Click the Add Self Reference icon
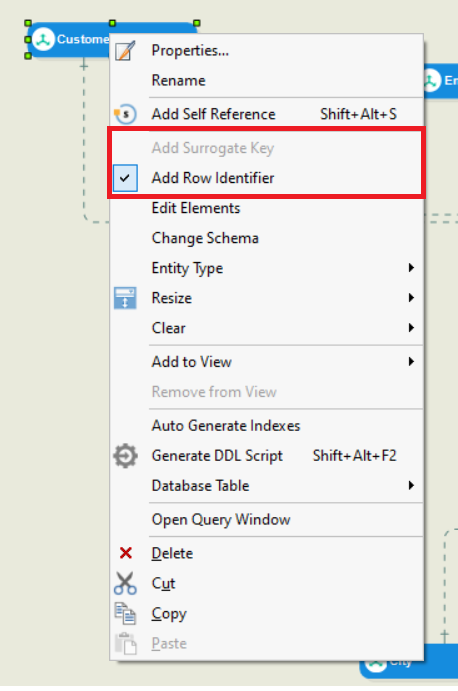 [x=125, y=114]
